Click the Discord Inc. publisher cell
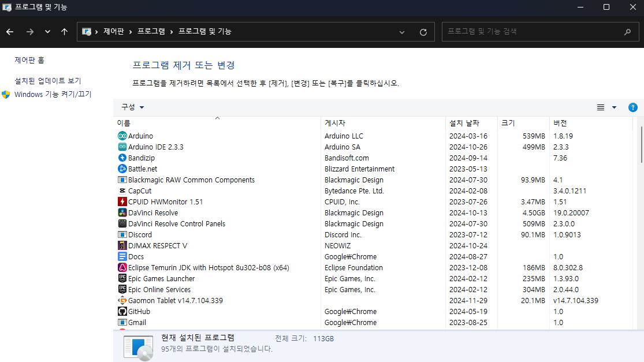This screenshot has width=644, height=362. pyautogui.click(x=343, y=235)
